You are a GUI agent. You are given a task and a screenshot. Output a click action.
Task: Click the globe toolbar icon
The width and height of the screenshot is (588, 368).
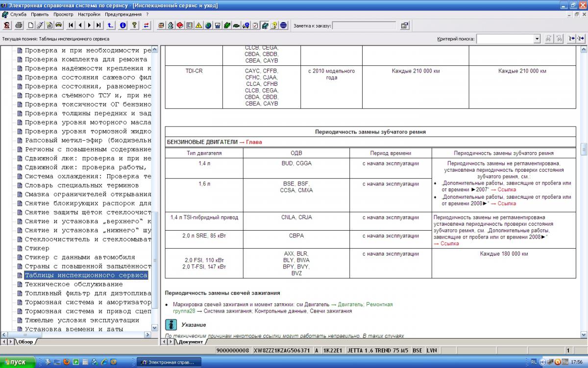coord(208,26)
